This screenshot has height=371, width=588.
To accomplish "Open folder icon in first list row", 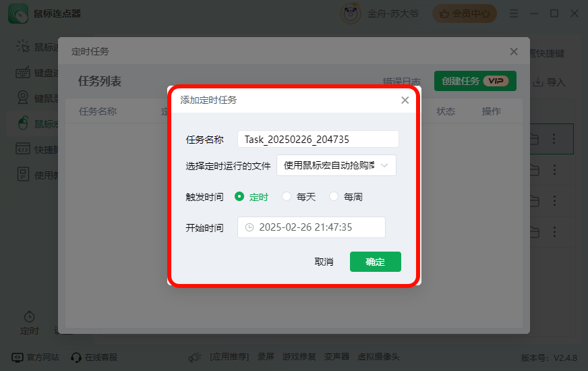I will pos(534,139).
